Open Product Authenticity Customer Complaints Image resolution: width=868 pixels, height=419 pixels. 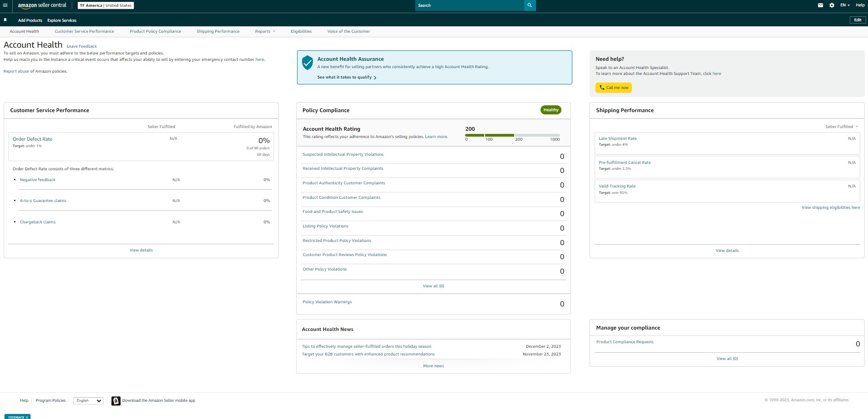344,183
